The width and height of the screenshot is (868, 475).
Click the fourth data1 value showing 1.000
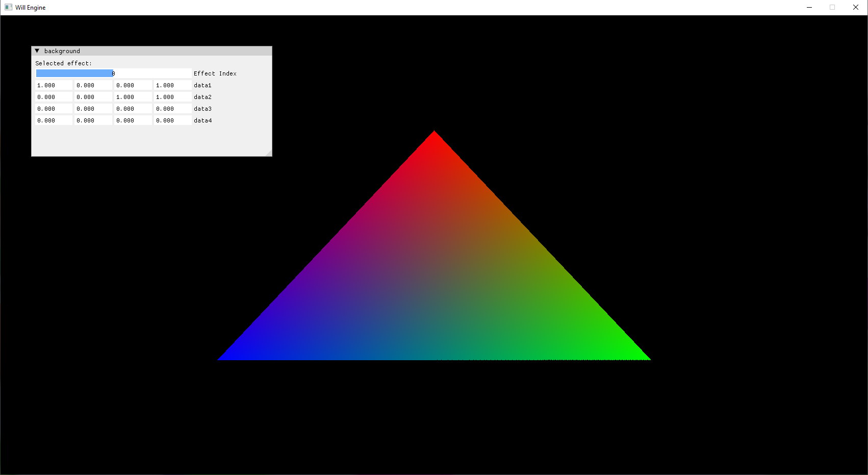coord(172,85)
